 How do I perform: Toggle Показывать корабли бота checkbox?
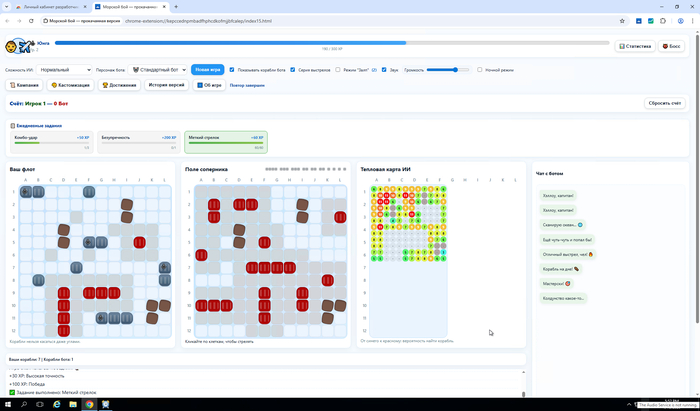[x=232, y=70]
